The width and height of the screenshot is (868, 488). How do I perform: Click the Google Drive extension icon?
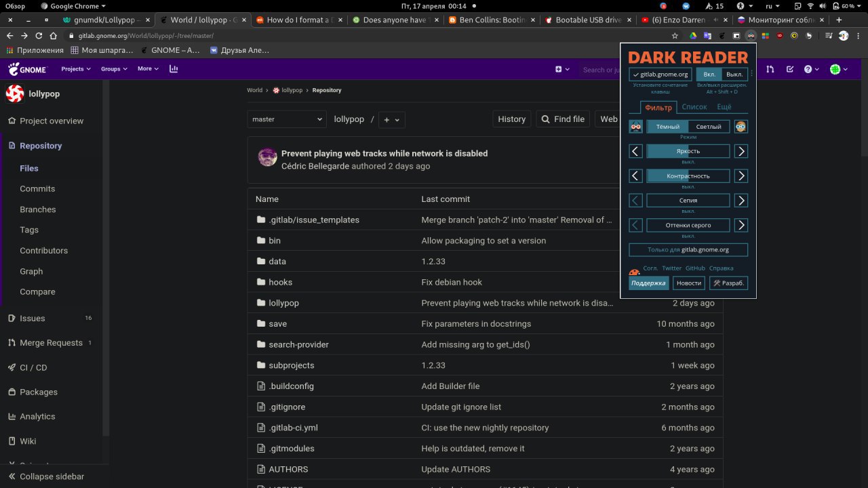693,35
